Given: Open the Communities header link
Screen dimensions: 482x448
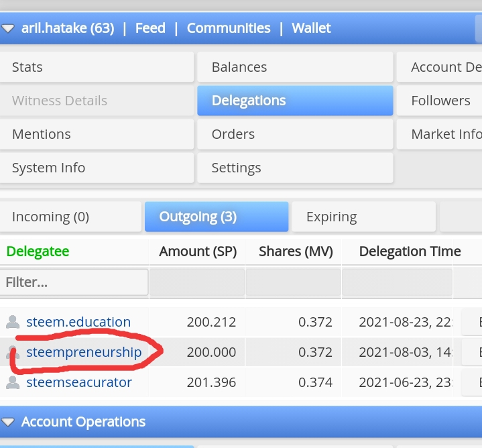Looking at the screenshot, I should click(229, 28).
